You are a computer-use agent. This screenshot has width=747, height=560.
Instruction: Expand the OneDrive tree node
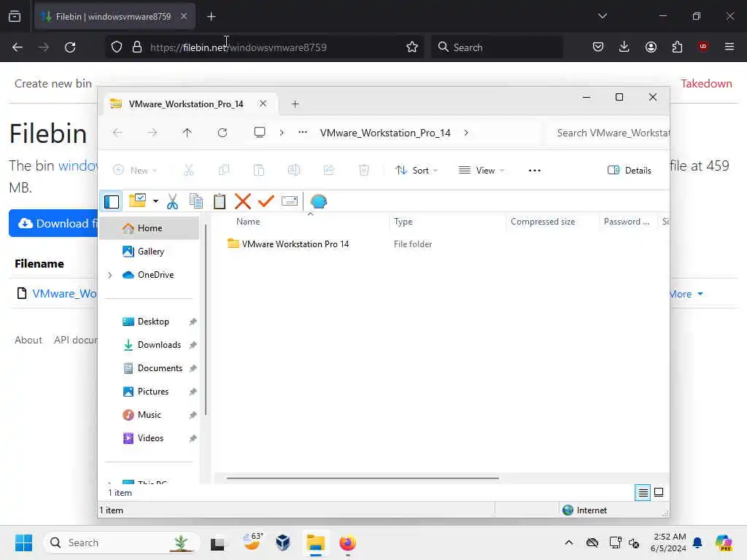pyautogui.click(x=110, y=275)
